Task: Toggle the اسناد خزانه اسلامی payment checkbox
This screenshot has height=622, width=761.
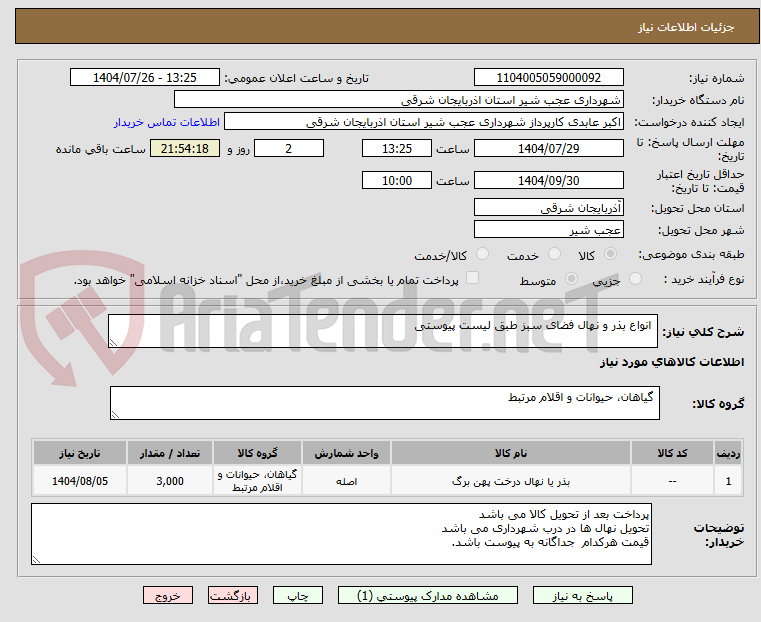Action: point(472,278)
